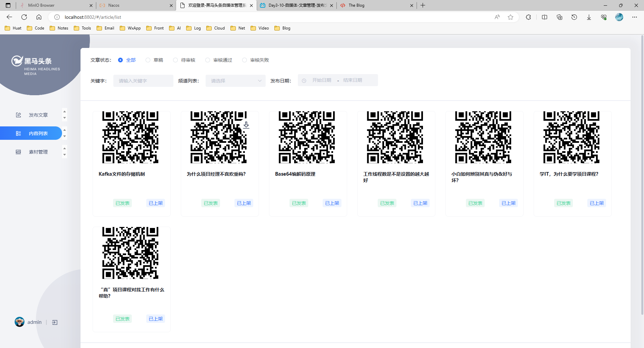This screenshot has height=348, width=644.
Task: Open browser extensions icon
Action: coord(528,17)
